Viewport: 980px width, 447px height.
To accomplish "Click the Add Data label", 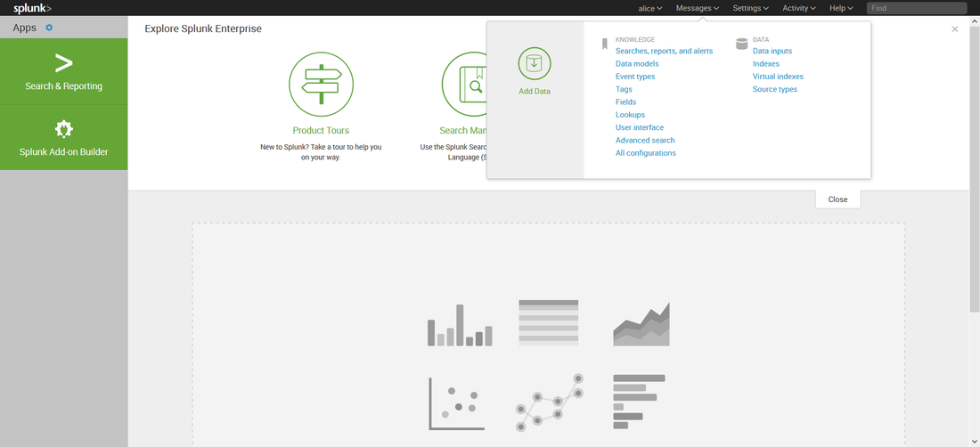I will (535, 91).
